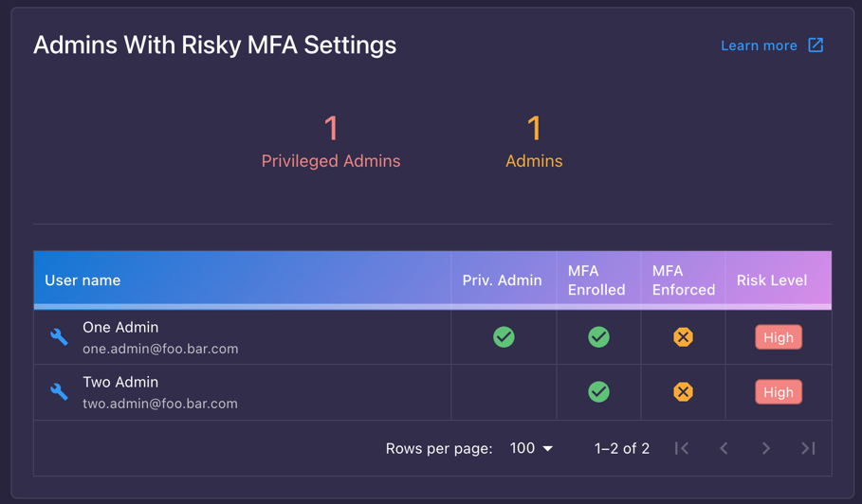Screen dimensions: 862x504
Task: Click One Admin's orange MFA Enforced X icon
Action: point(684,336)
